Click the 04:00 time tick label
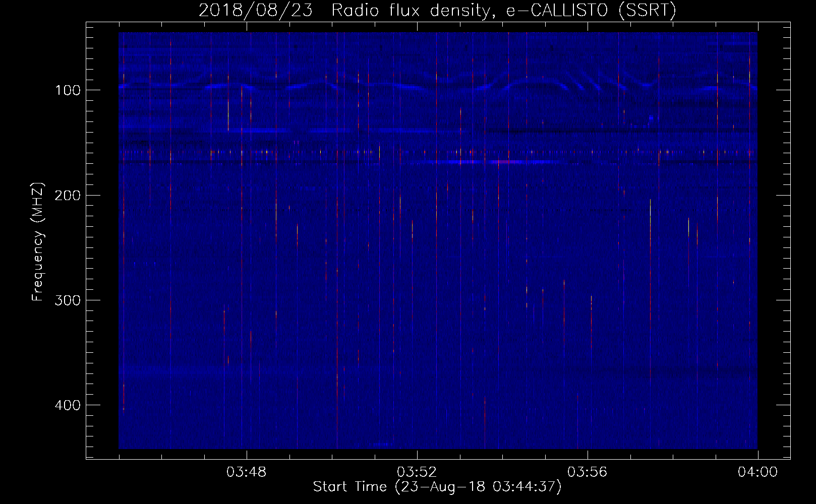The width and height of the screenshot is (816, 504). (x=757, y=472)
